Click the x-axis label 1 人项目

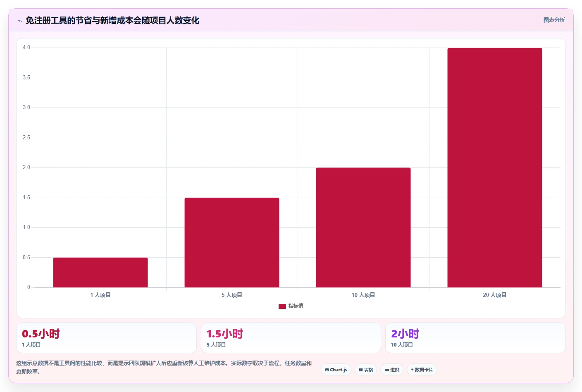point(100,295)
